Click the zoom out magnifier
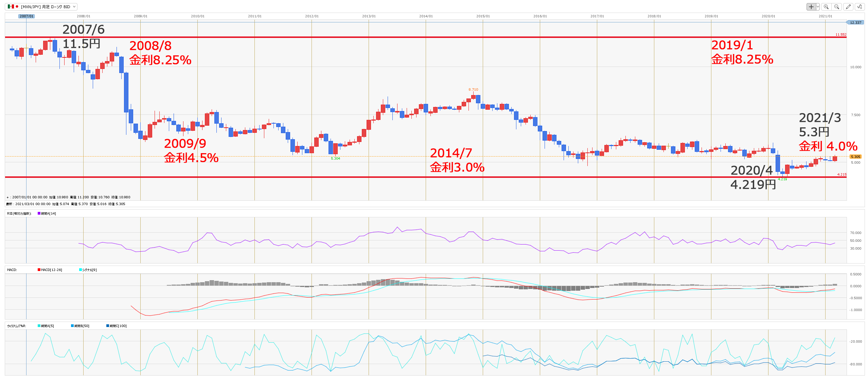 click(837, 7)
